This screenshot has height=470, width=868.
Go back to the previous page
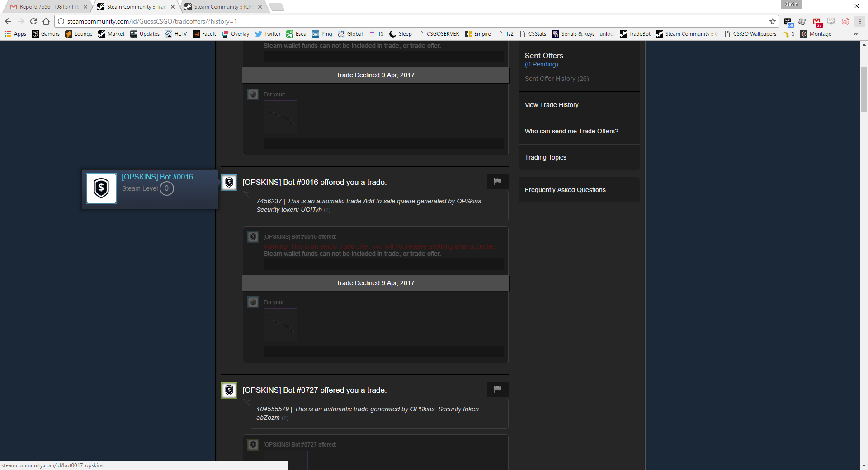[8, 21]
